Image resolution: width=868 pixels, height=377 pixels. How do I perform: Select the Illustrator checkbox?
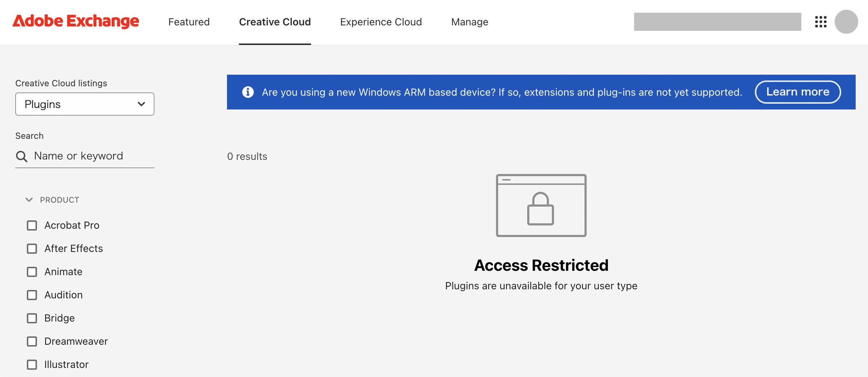click(x=32, y=365)
